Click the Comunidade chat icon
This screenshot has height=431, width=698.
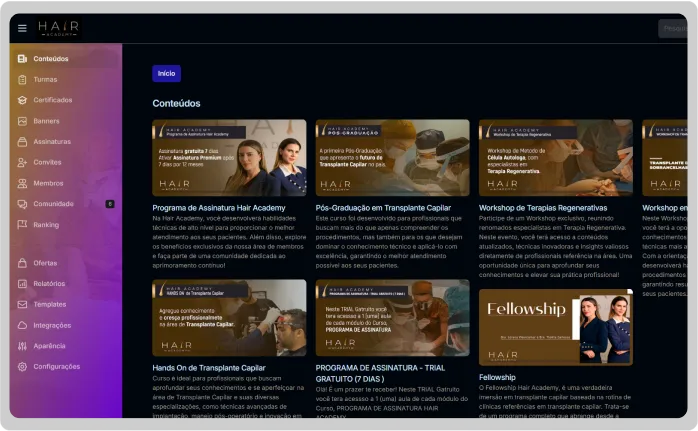(22, 204)
